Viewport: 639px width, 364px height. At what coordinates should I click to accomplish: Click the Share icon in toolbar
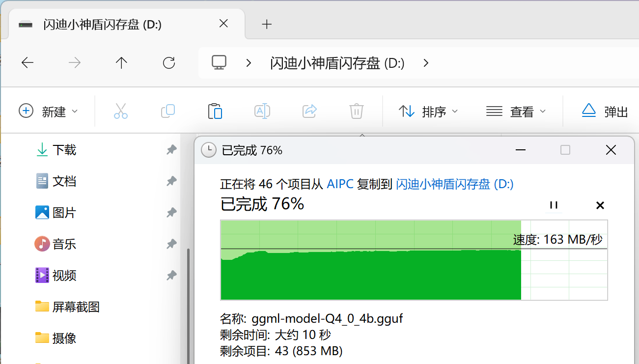(309, 112)
